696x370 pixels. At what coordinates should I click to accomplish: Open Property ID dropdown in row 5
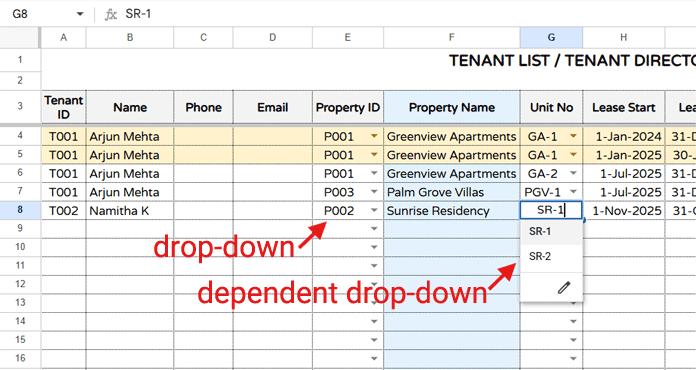(x=374, y=155)
